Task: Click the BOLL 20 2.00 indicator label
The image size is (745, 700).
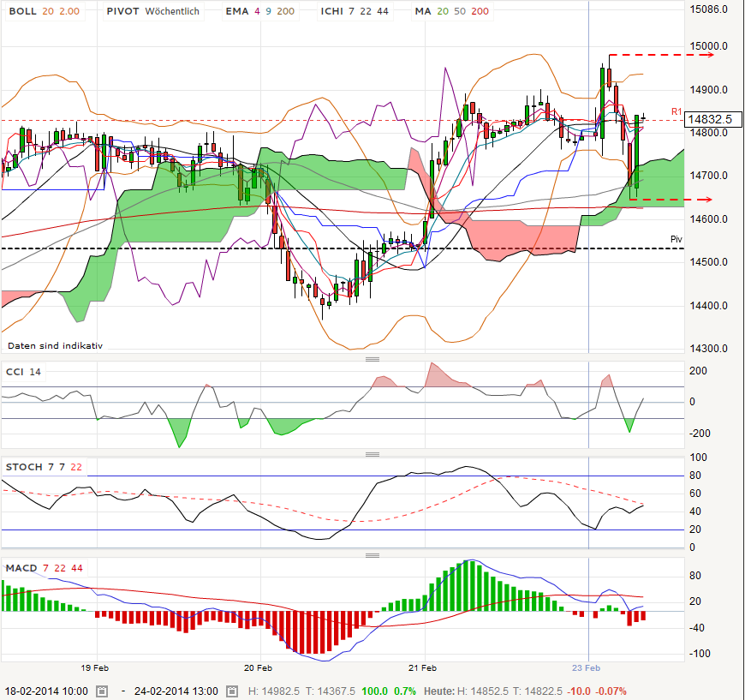Action: click(x=45, y=11)
